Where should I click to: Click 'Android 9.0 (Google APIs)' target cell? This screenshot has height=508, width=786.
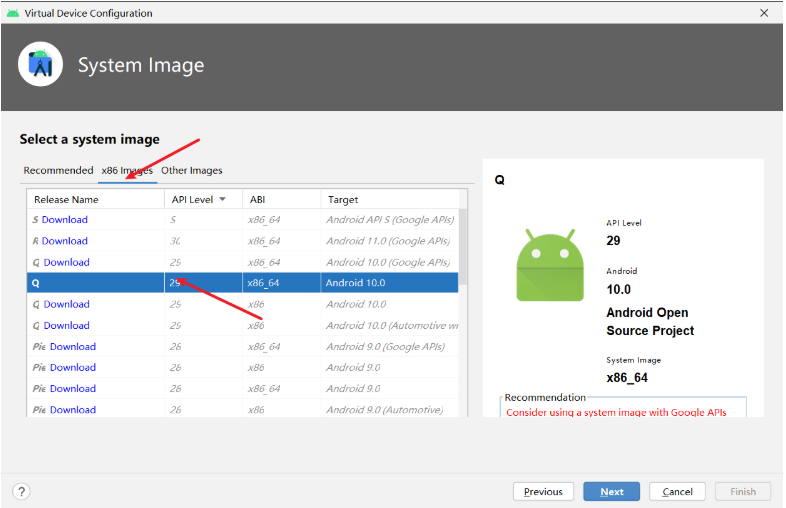click(x=385, y=347)
